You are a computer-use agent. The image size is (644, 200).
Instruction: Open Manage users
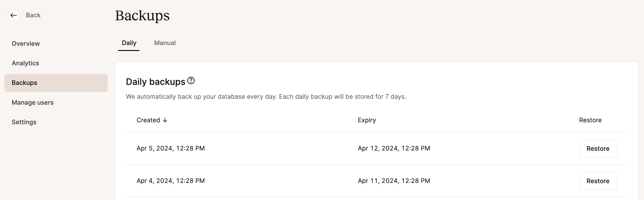tap(32, 102)
